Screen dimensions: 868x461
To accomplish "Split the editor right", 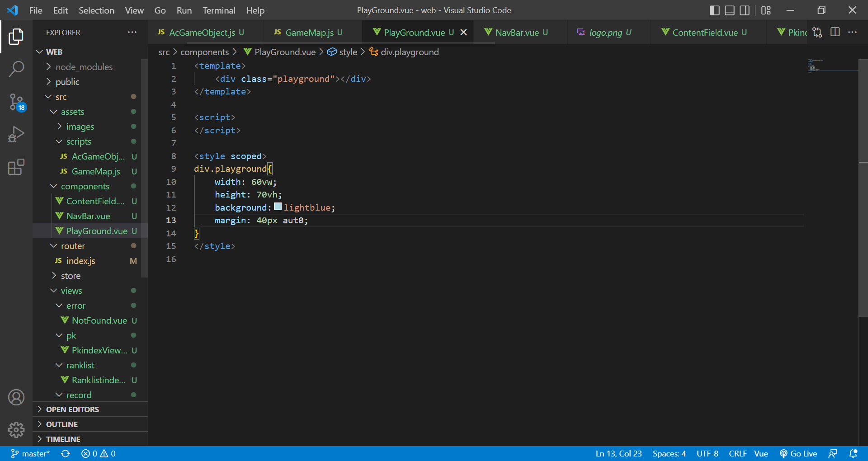I will point(835,32).
